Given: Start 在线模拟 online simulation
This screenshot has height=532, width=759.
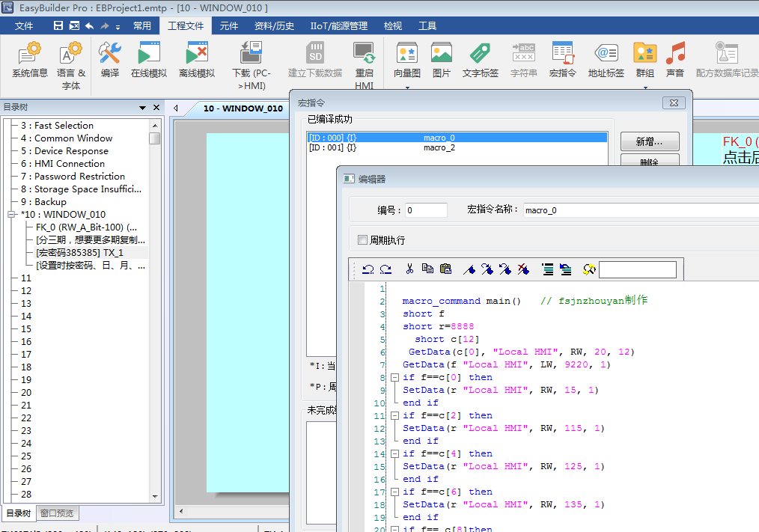Looking at the screenshot, I should (x=149, y=60).
